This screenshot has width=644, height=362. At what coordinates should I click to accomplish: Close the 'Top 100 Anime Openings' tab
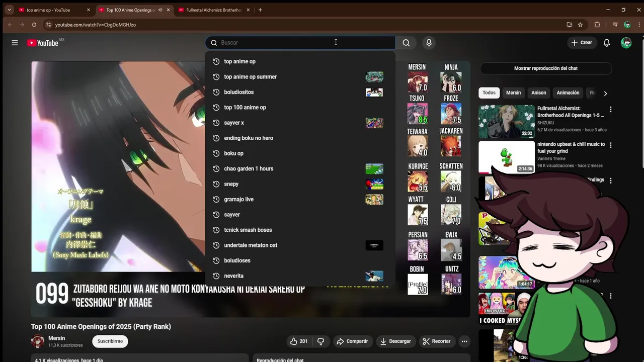pyautogui.click(x=168, y=10)
